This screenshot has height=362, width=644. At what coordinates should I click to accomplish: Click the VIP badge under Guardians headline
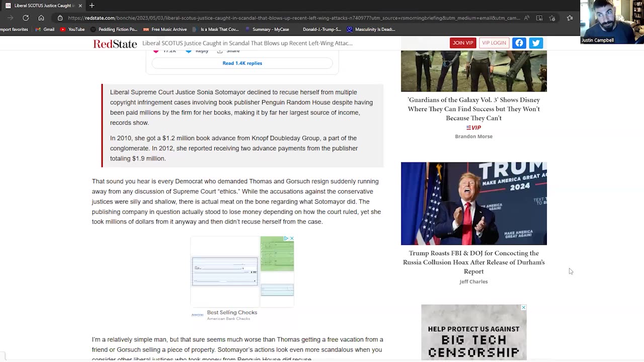click(473, 128)
